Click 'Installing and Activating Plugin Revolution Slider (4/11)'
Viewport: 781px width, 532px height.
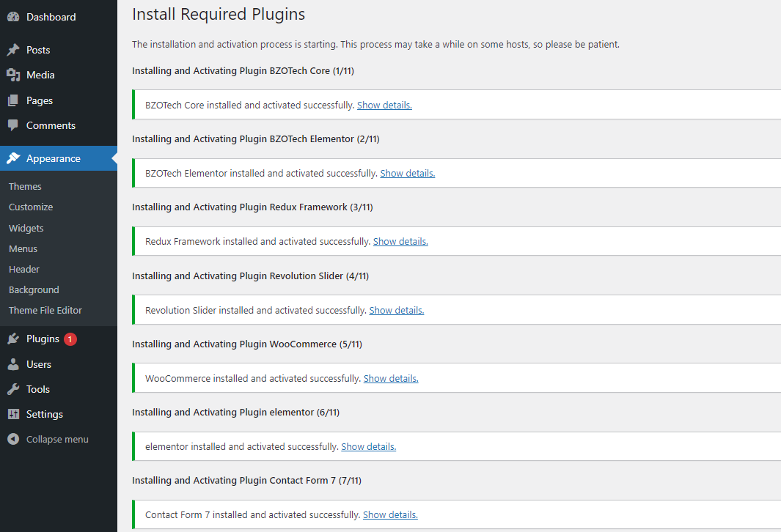coord(251,276)
